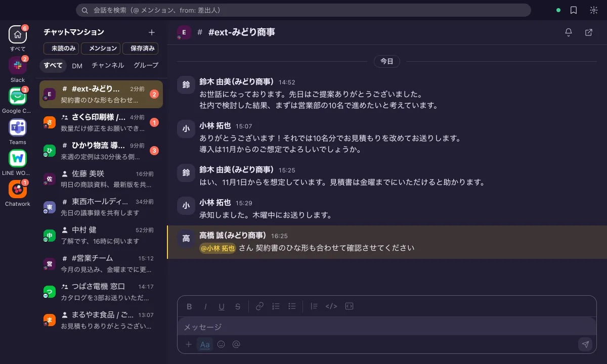Click the #ext-みどり商事 header title
This screenshot has width=607, height=364.
click(x=242, y=32)
